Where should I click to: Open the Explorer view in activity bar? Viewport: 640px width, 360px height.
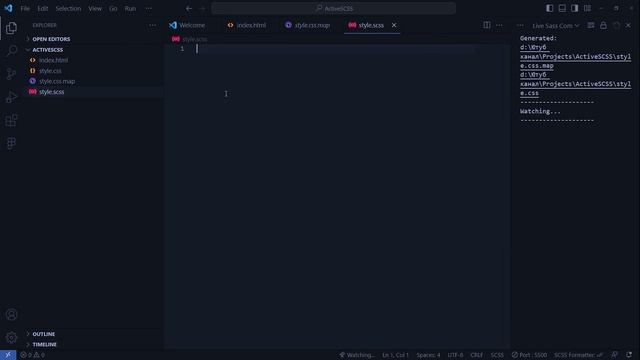(x=11, y=28)
